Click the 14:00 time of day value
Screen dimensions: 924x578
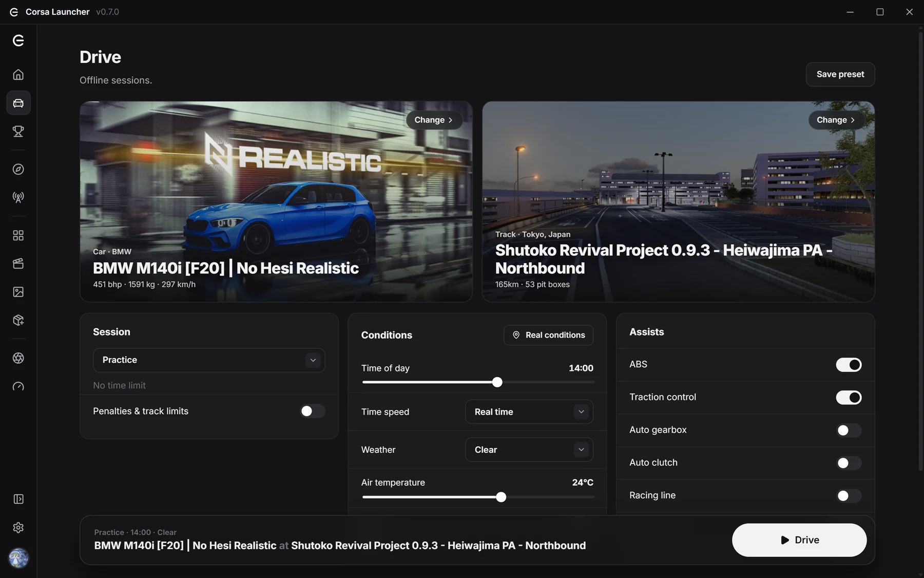[x=581, y=368]
